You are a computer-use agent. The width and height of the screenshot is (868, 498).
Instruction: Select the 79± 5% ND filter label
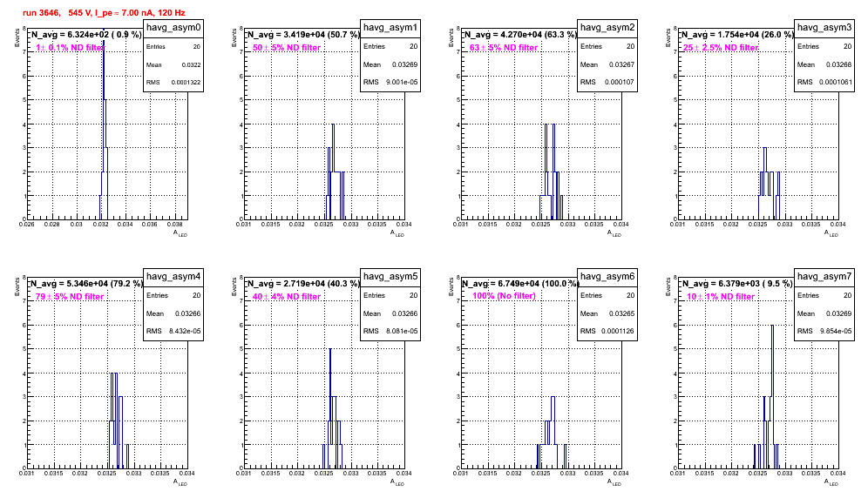click(70, 297)
